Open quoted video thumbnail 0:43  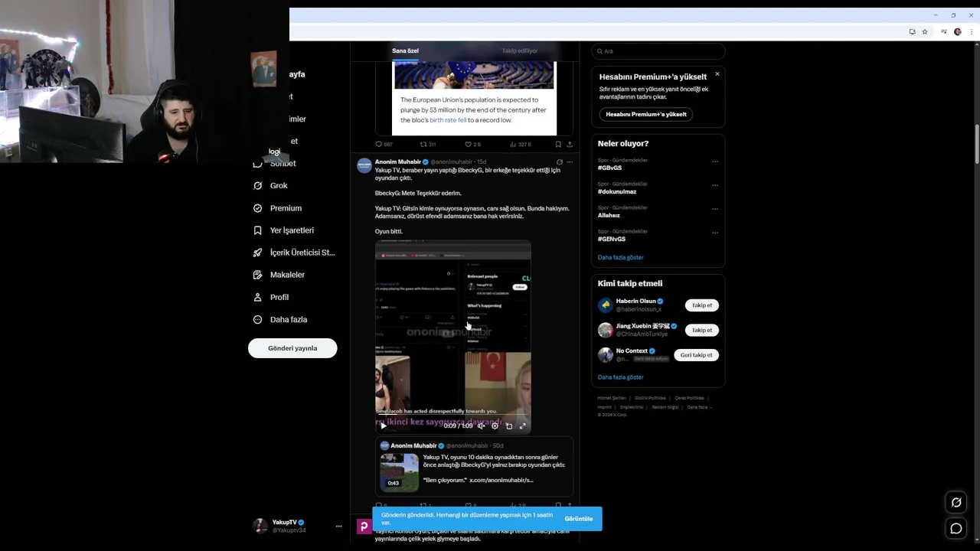399,471
